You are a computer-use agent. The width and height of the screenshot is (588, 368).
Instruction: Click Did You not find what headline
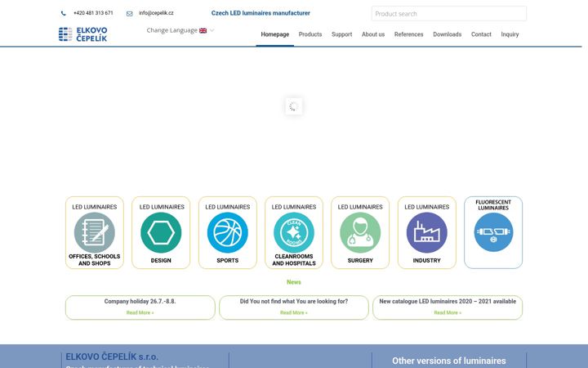click(294, 302)
